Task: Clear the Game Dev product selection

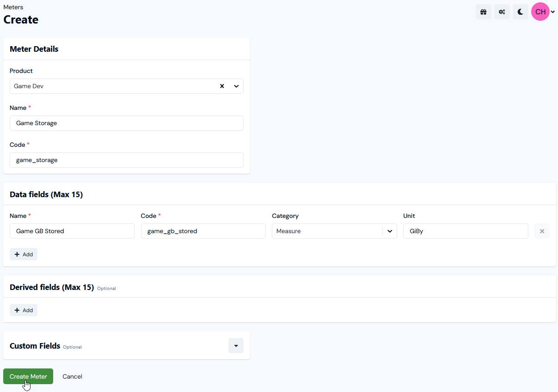Action: coord(222,86)
